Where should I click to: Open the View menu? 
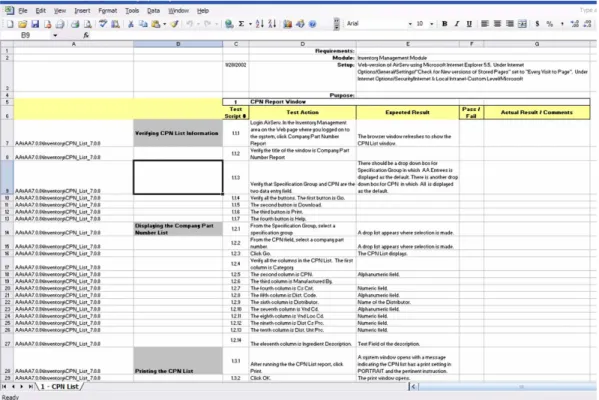[x=60, y=11]
